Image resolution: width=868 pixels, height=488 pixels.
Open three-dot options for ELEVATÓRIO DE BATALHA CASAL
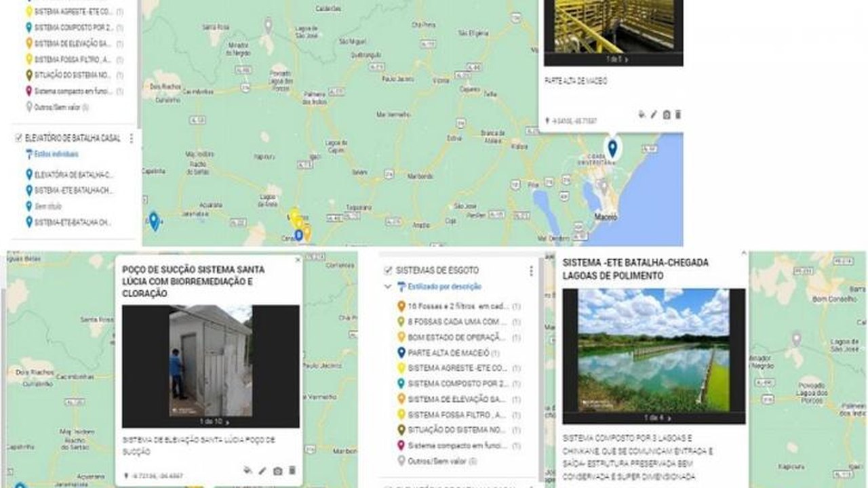(132, 138)
